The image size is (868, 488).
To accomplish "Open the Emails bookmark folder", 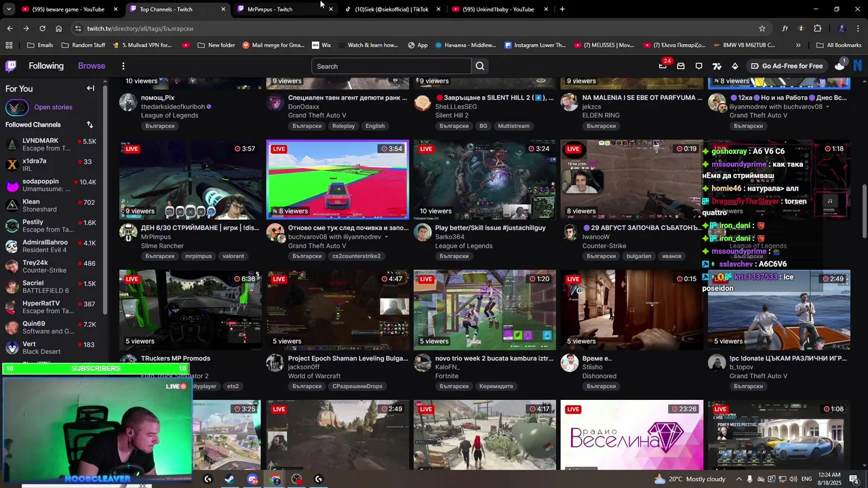I will coord(40,45).
